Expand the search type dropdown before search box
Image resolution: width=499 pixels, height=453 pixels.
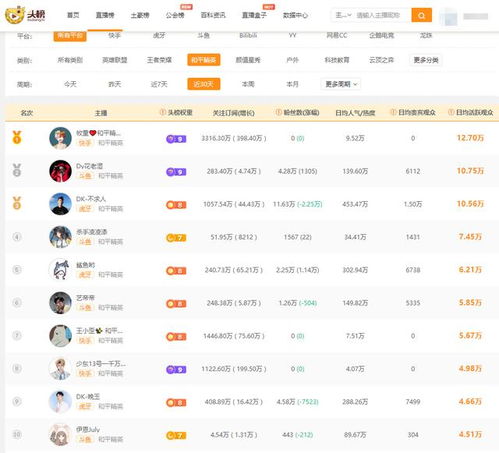coord(343,15)
